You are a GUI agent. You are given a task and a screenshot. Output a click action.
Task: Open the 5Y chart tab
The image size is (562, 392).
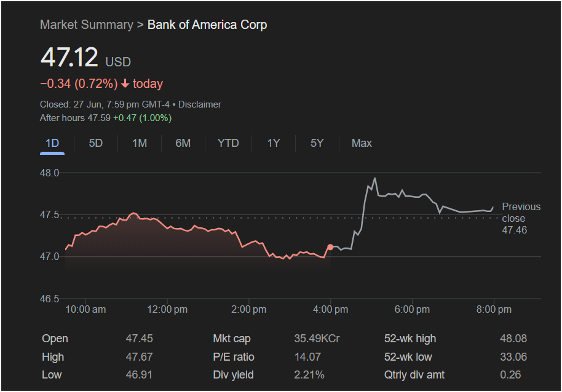(317, 143)
